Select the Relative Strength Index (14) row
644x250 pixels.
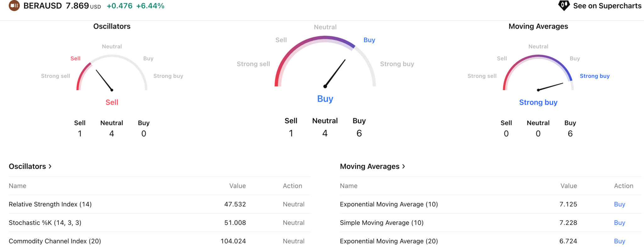click(159, 204)
